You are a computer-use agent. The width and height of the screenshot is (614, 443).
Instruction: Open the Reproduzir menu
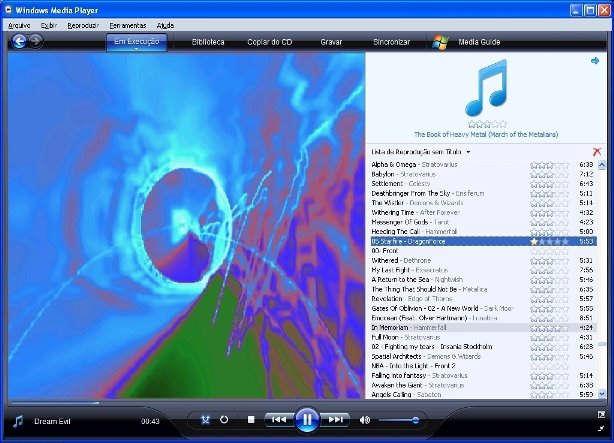83,25
